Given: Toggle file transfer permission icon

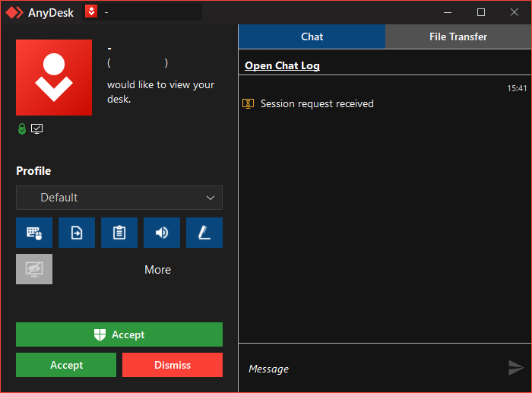Looking at the screenshot, I should [77, 233].
